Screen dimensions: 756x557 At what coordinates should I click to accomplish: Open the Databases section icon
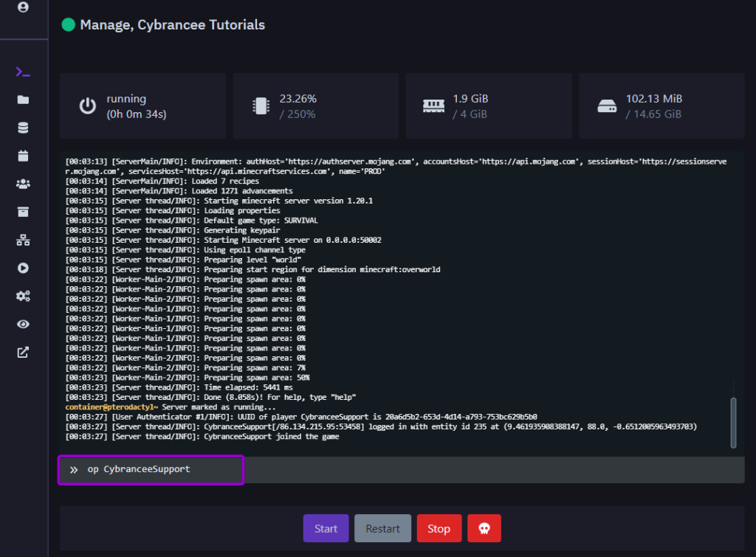(23, 128)
